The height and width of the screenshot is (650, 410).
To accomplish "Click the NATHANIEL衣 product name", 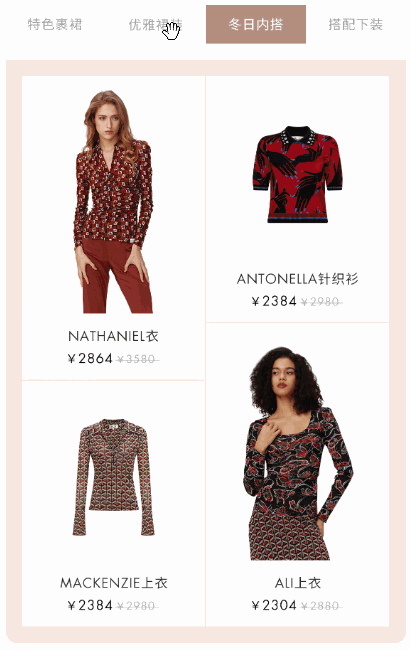I will tap(113, 336).
